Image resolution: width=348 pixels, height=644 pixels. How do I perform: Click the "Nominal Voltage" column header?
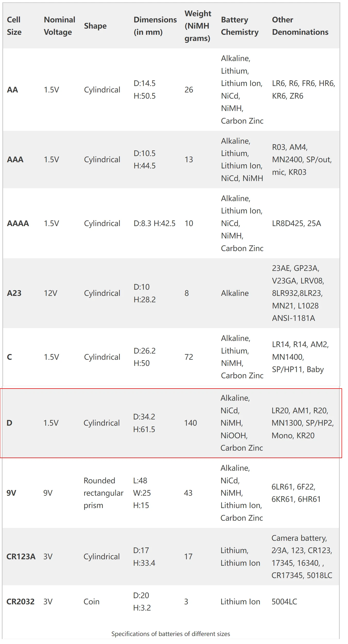pos(59,26)
